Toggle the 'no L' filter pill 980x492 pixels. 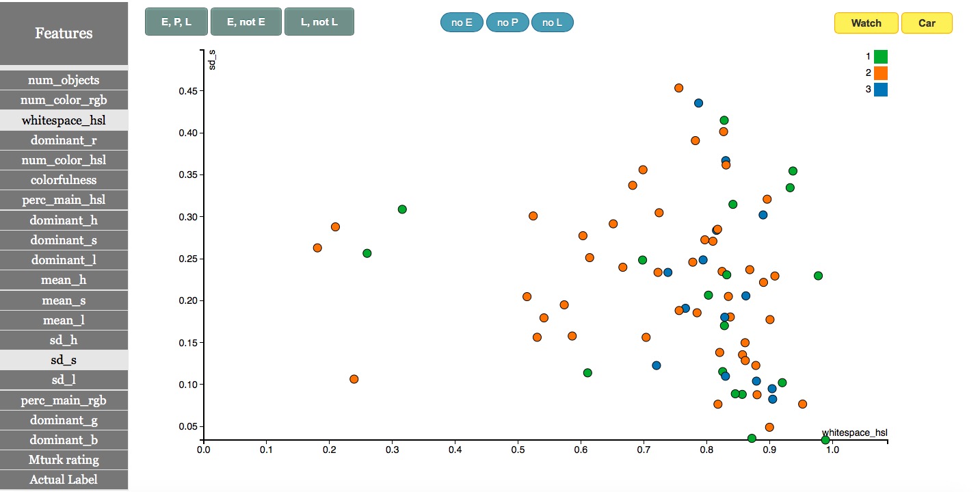[x=552, y=23]
